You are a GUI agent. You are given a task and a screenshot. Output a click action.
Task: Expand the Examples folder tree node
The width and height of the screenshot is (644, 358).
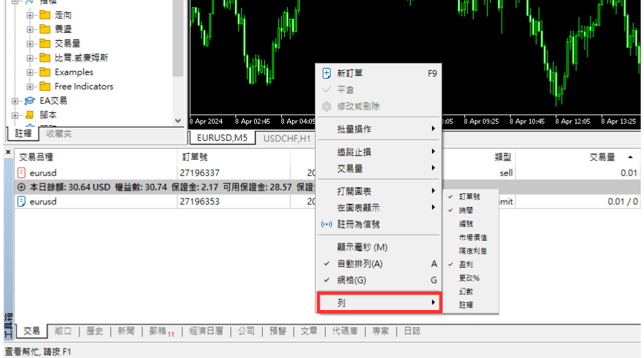click(29, 72)
